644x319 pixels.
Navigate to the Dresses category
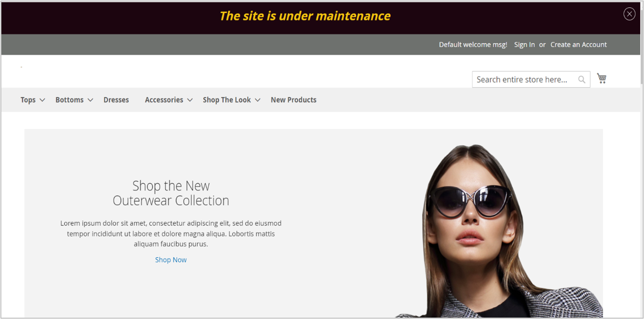[x=116, y=100]
